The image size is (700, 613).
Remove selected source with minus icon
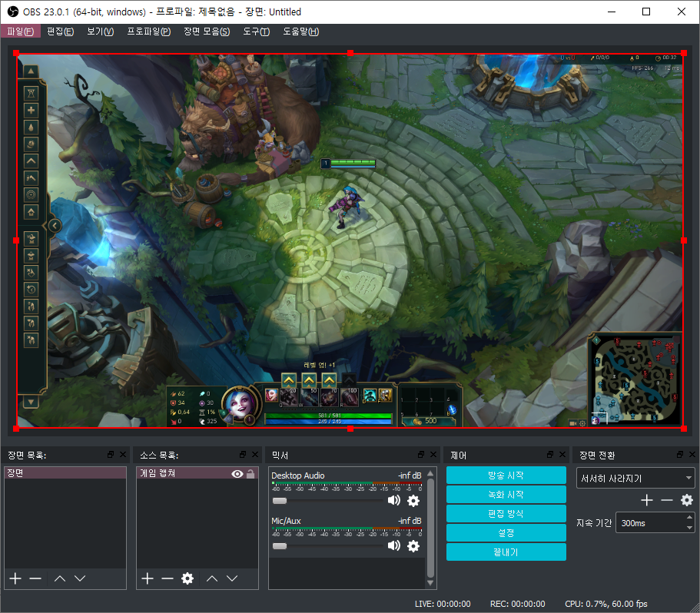[168, 578]
